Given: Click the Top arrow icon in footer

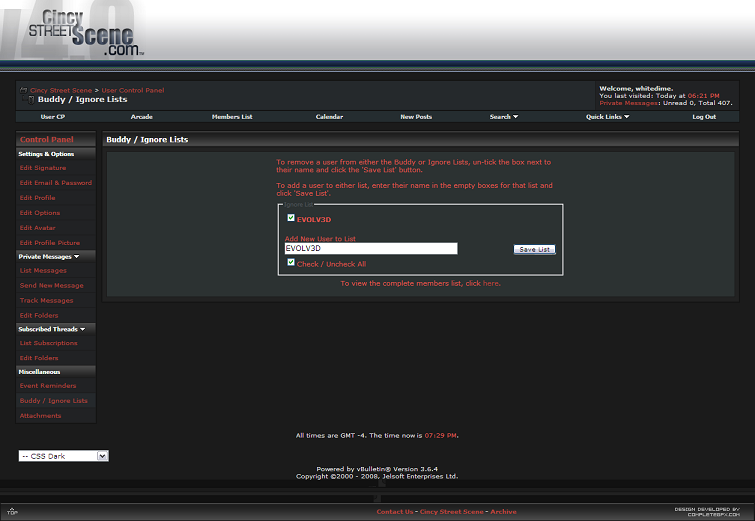Looking at the screenshot, I should coord(12,511).
